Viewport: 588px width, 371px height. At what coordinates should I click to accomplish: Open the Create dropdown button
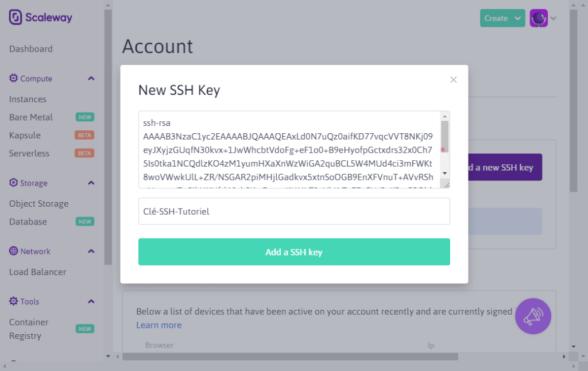(502, 18)
